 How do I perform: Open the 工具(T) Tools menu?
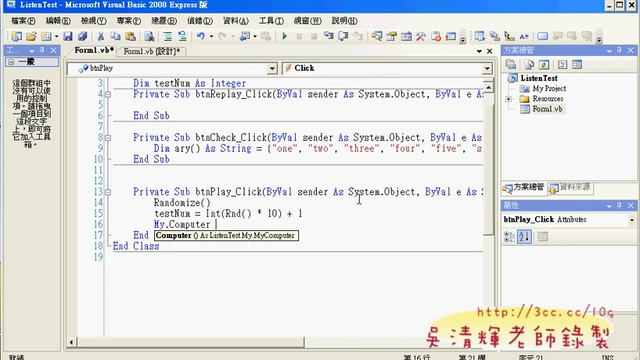(271, 21)
